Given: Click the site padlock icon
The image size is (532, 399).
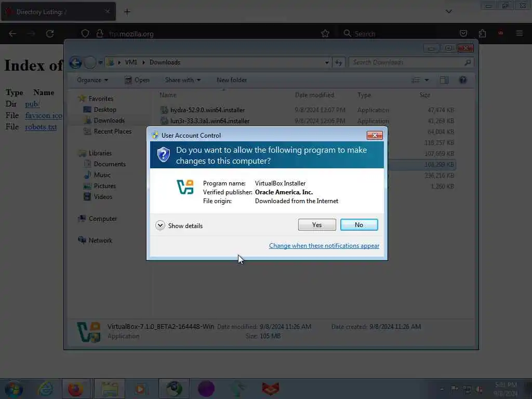Looking at the screenshot, I should [99, 34].
